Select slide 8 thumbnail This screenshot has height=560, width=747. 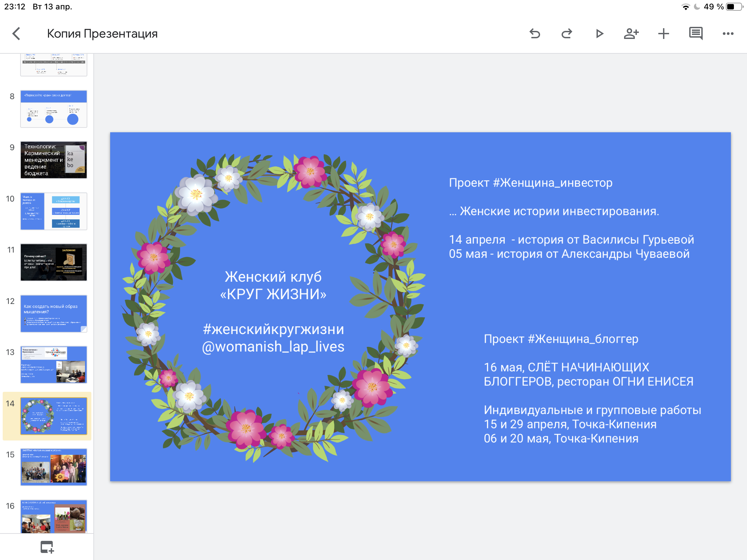(x=54, y=109)
